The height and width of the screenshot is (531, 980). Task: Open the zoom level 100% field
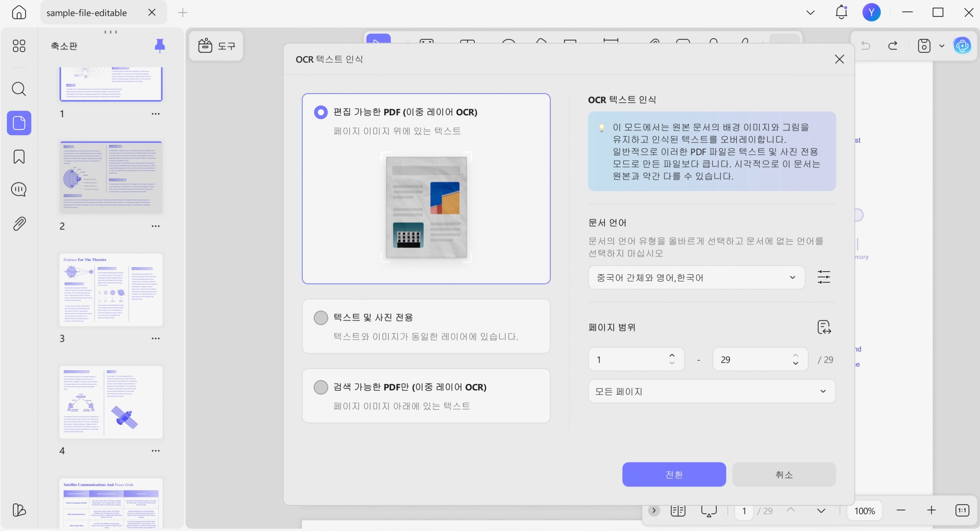pos(864,511)
